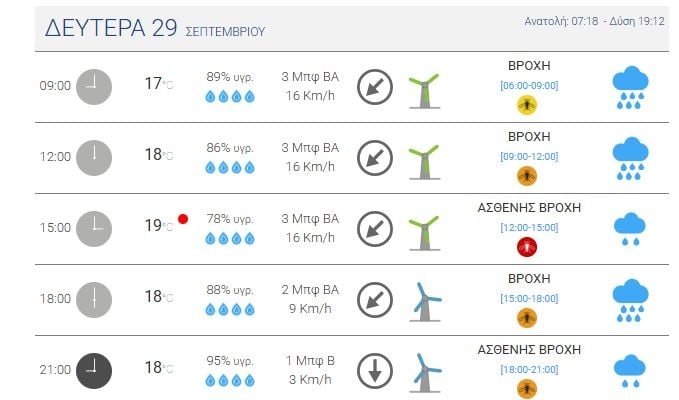Click the green wind turbine at 12:00
This screenshot has height=400, width=679.
tap(424, 158)
